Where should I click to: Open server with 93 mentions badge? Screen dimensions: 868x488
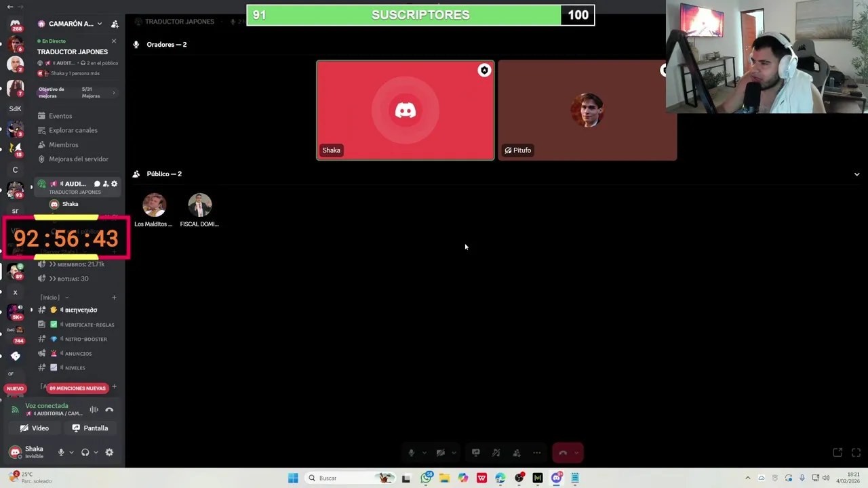point(15,190)
